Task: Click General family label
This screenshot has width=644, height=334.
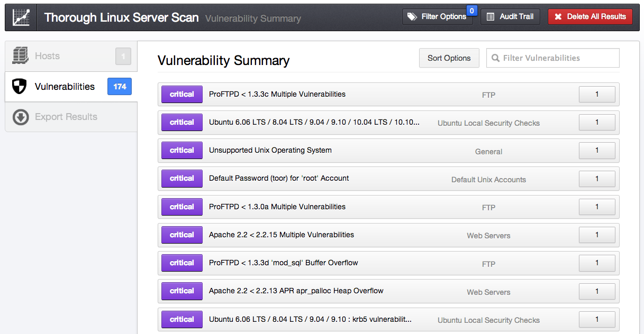Action: coord(488,152)
